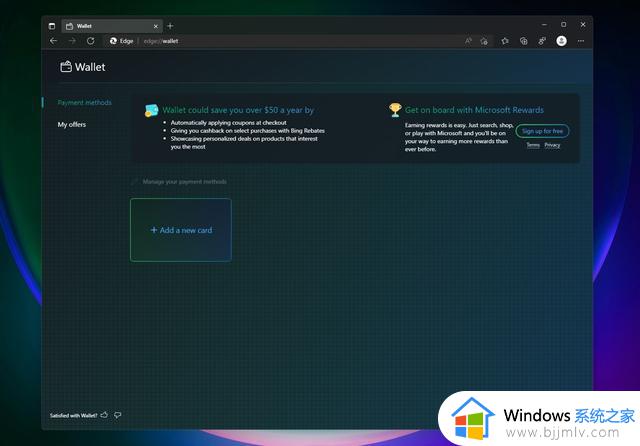
Task: Click Sign up for free button
Action: 542,131
